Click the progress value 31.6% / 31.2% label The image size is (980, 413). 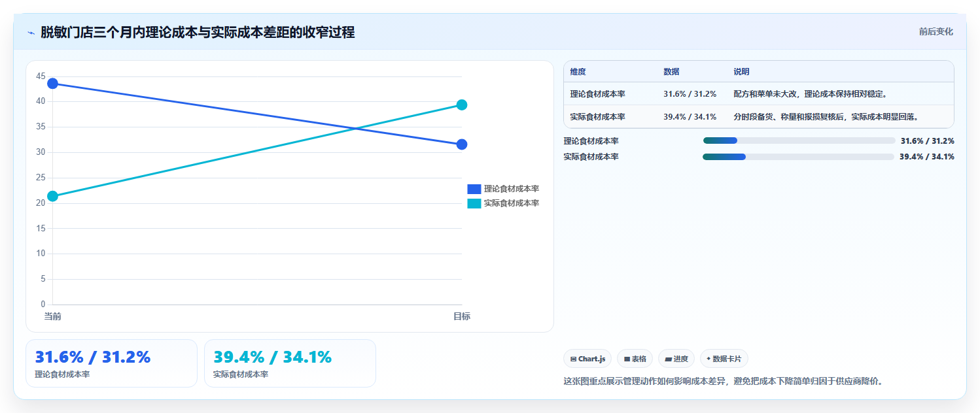click(x=927, y=140)
